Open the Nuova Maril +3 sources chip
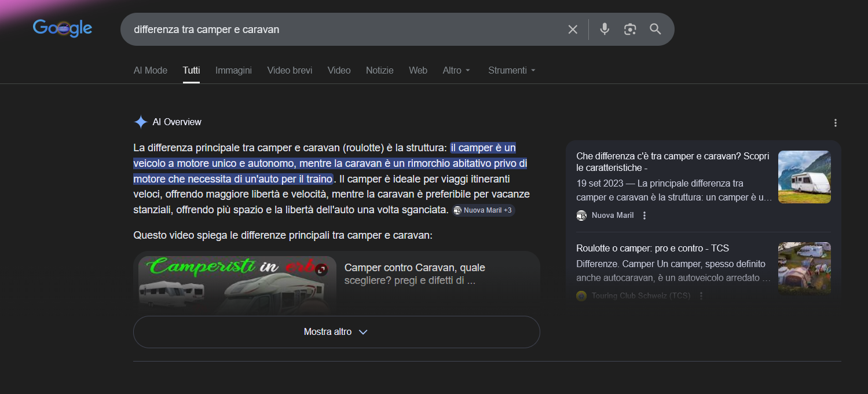This screenshot has width=868, height=394. [484, 210]
